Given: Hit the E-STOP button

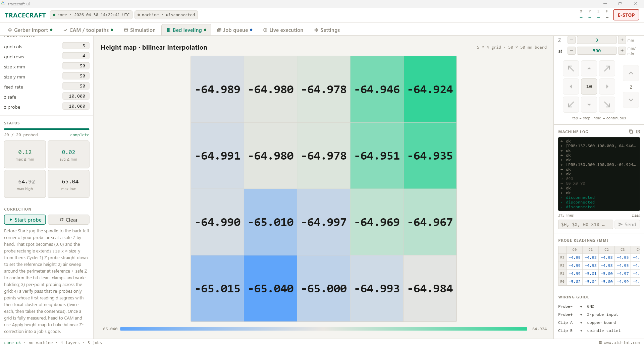Looking at the screenshot, I should 626,15.
